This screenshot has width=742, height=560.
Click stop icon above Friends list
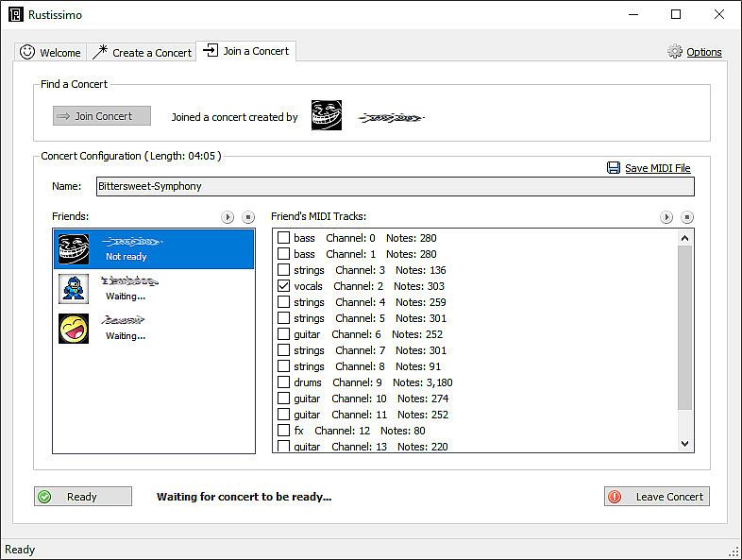248,217
